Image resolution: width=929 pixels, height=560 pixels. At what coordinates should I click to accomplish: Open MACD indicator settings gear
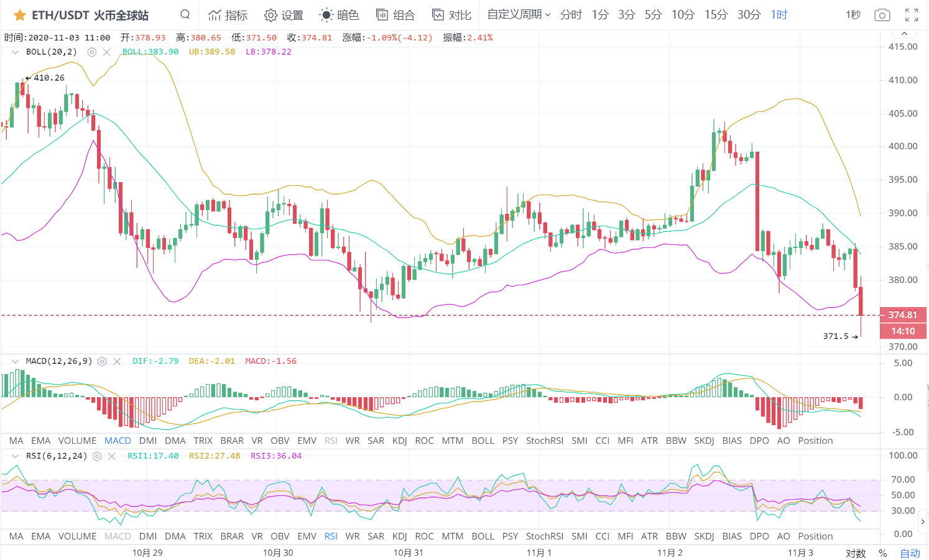pyautogui.click(x=103, y=361)
